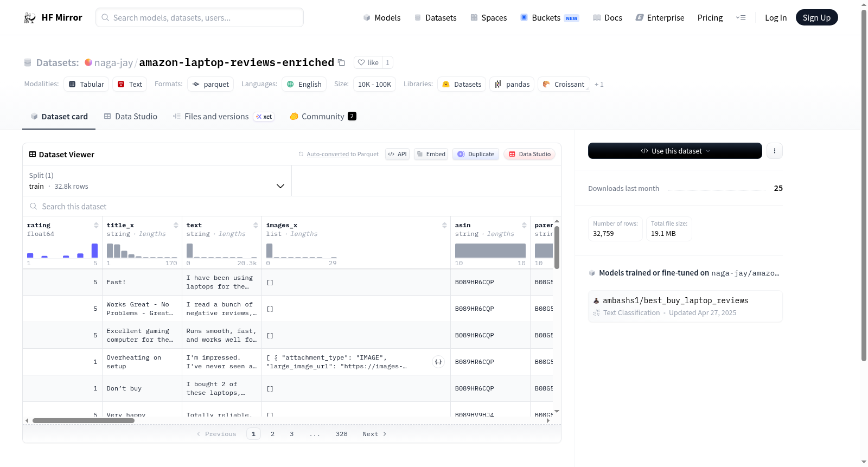Viewport: 868px width, 467px height.
Task: Switch to the Data Studio tab
Action: point(131,116)
